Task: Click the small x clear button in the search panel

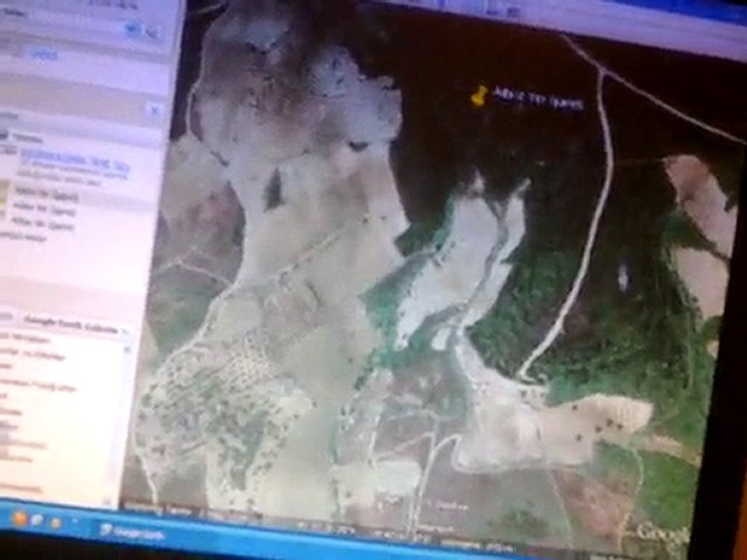Action: pyautogui.click(x=154, y=110)
